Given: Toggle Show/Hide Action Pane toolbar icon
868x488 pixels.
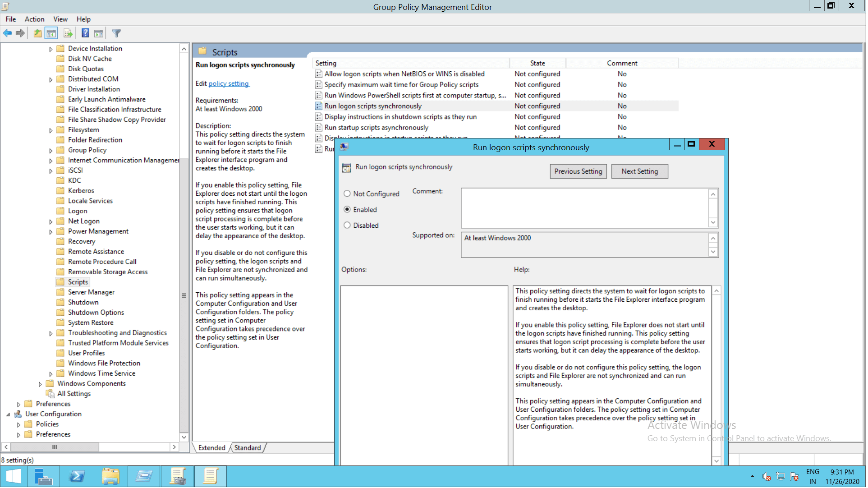Looking at the screenshot, I should [99, 33].
